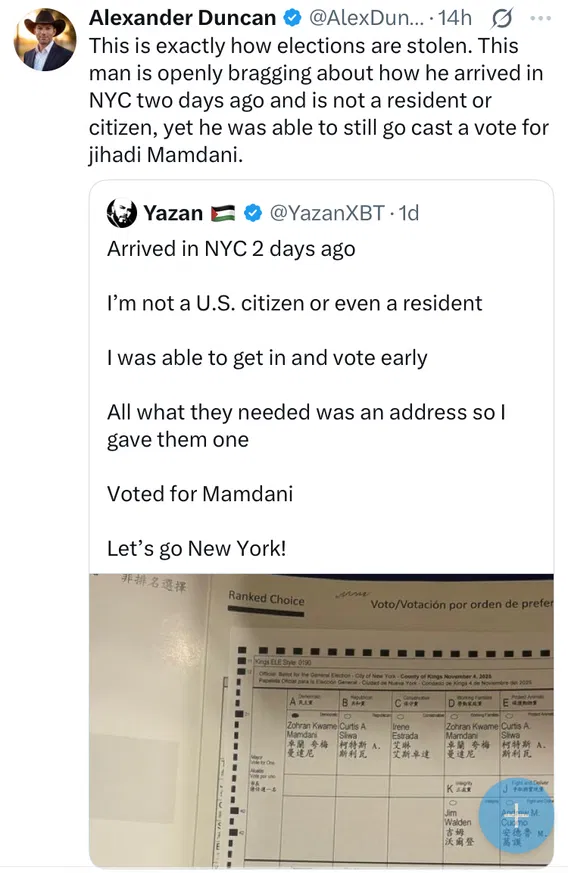Click the Grok slashed-circle icon
This screenshot has width=568, height=873.
(501, 19)
